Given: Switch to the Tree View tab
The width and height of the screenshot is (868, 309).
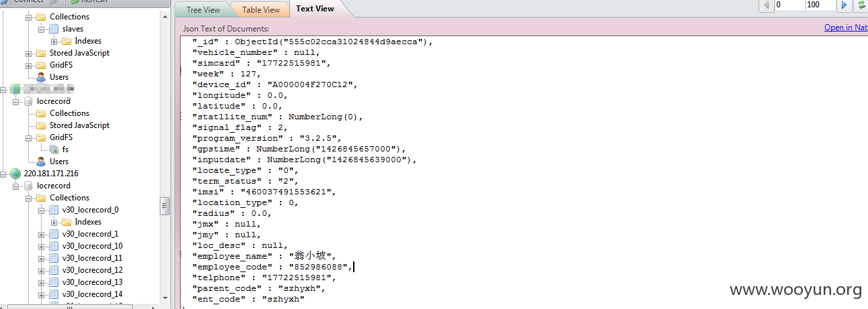Looking at the screenshot, I should pos(203,9).
